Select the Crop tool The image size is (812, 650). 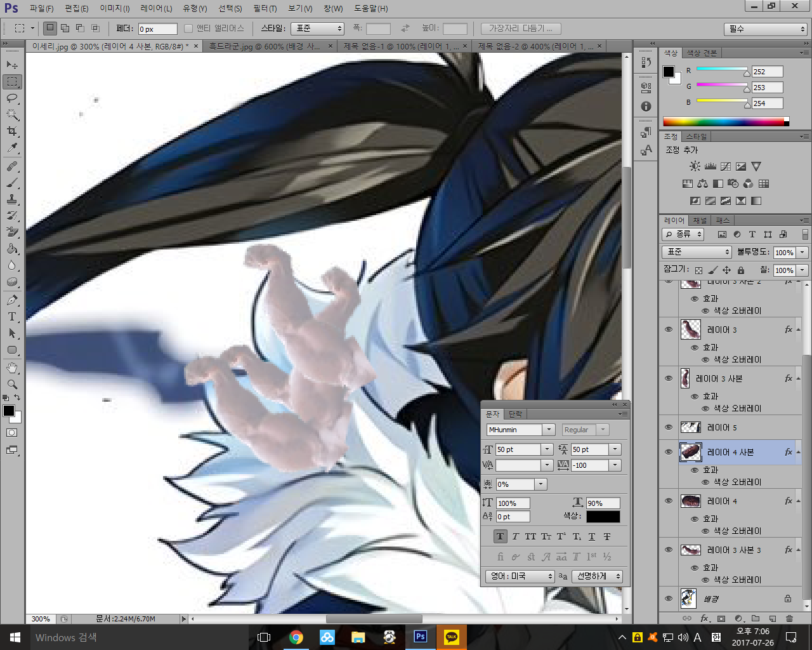pyautogui.click(x=12, y=131)
